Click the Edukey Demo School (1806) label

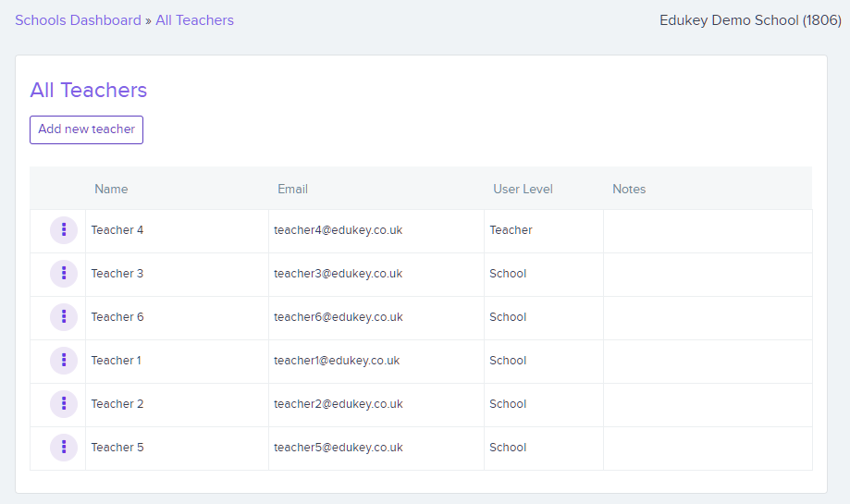[x=750, y=20]
